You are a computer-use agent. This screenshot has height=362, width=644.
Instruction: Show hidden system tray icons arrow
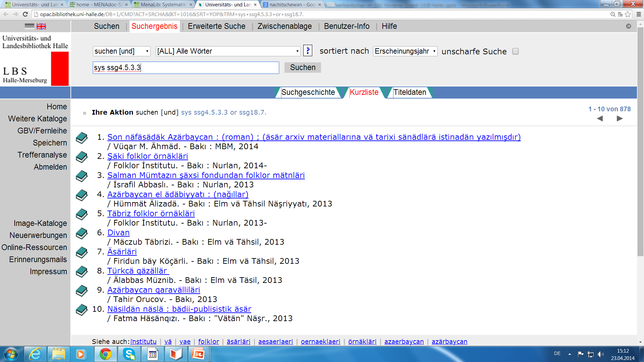[x=570, y=354]
